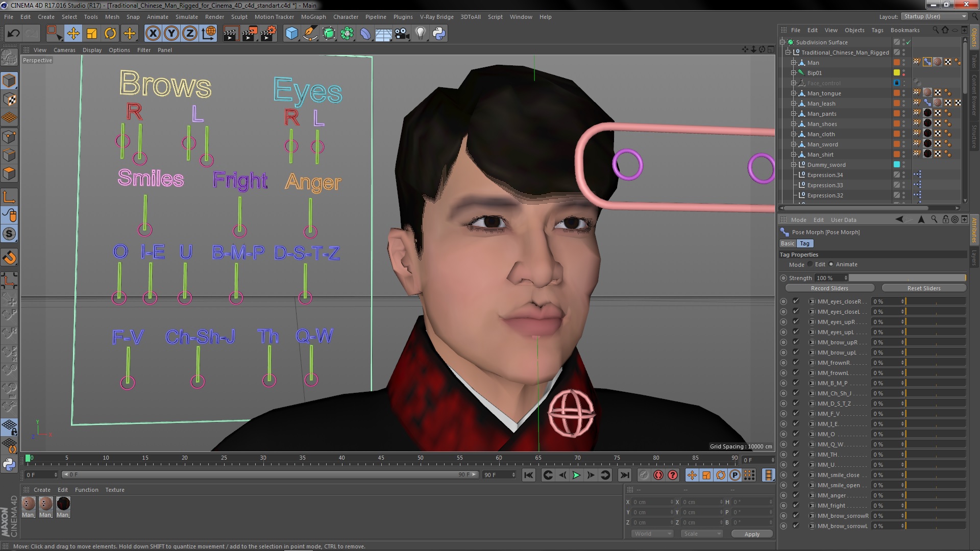The width and height of the screenshot is (980, 551).
Task: Add a Camera object icon
Action: point(402,34)
